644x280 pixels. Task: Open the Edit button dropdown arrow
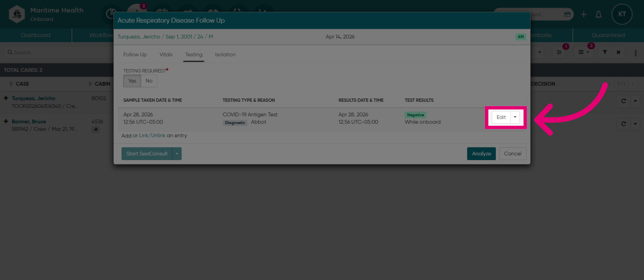coord(515,117)
